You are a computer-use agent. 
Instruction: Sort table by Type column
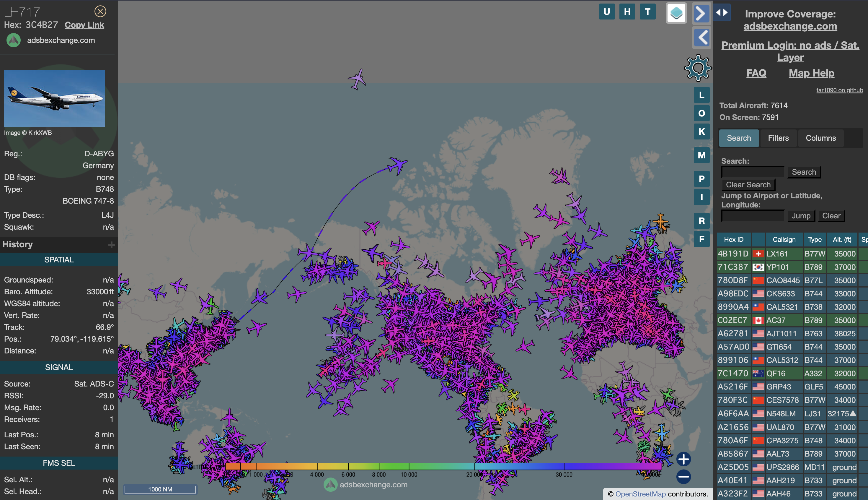click(x=815, y=240)
